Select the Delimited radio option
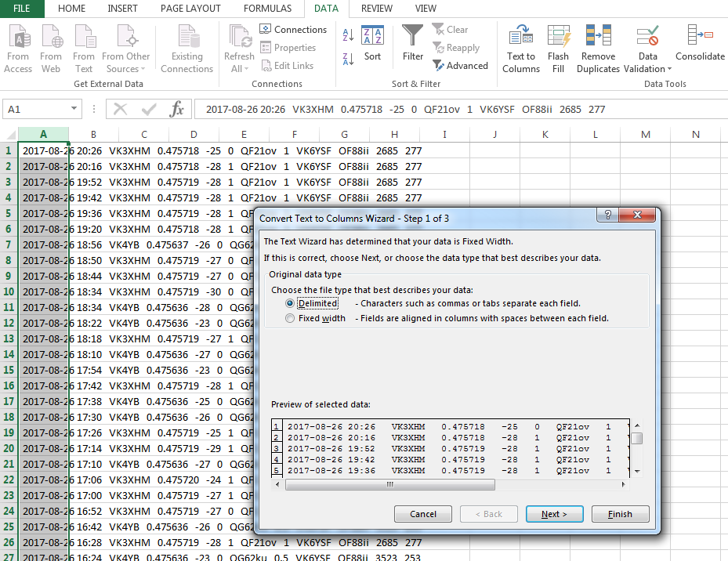Image resolution: width=728 pixels, height=561 pixels. 291,303
